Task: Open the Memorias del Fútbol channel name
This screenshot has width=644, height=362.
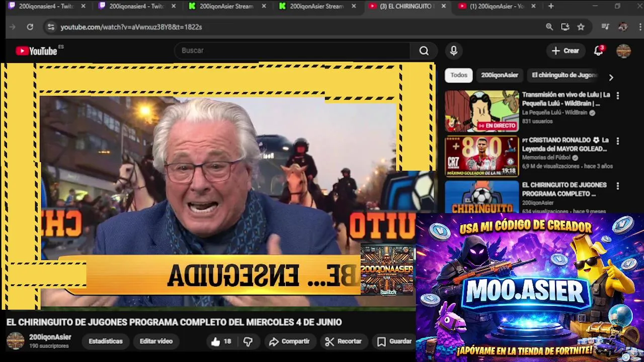Action: [546, 157]
